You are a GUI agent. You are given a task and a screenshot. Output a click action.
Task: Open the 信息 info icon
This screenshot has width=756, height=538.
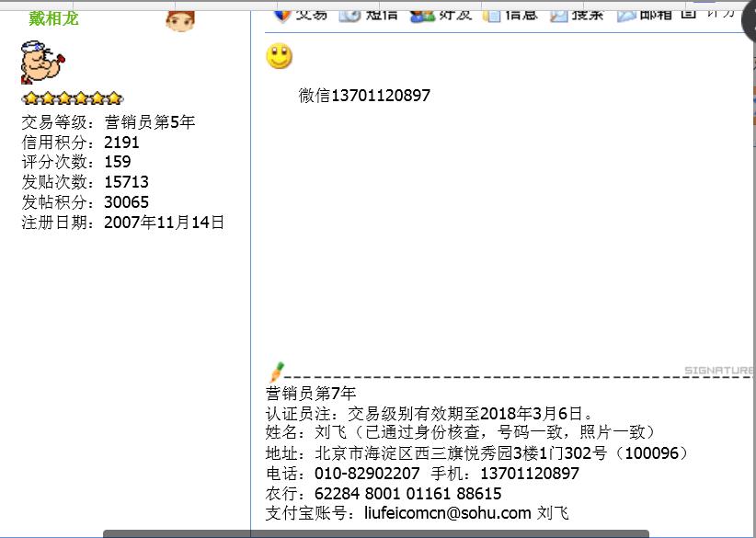[x=492, y=14]
